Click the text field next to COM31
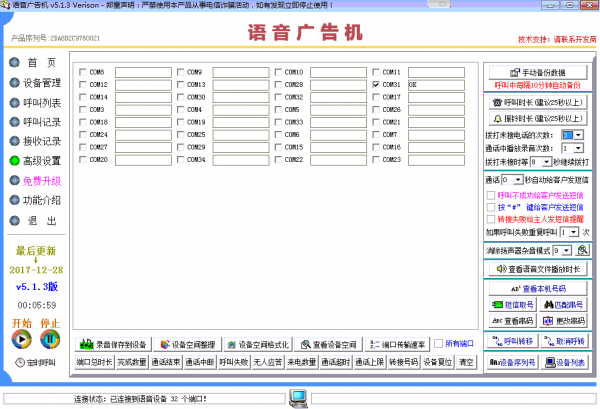The width and height of the screenshot is (600, 409). (434, 85)
